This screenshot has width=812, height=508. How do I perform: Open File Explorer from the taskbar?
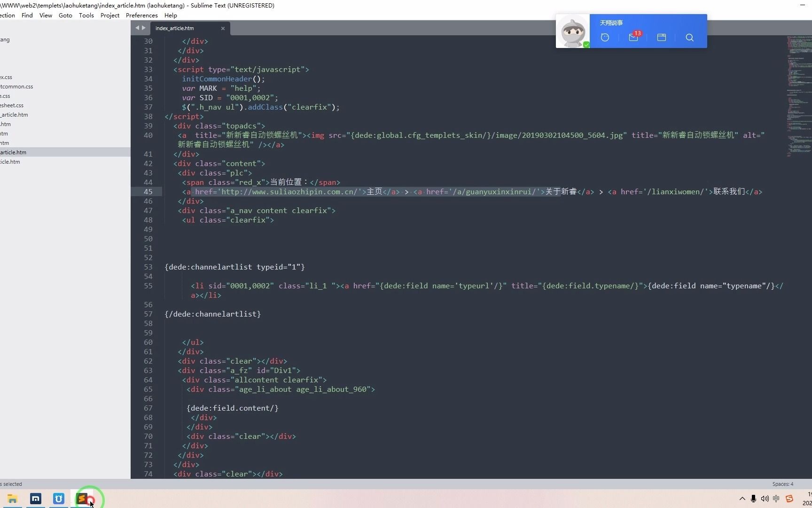coord(12,499)
